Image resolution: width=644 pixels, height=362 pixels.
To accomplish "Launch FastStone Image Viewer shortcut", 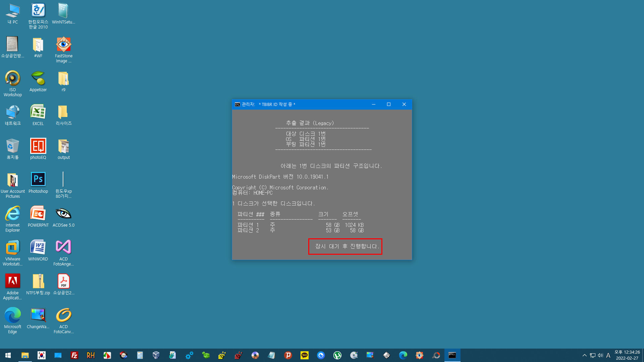I will (x=63, y=50).
